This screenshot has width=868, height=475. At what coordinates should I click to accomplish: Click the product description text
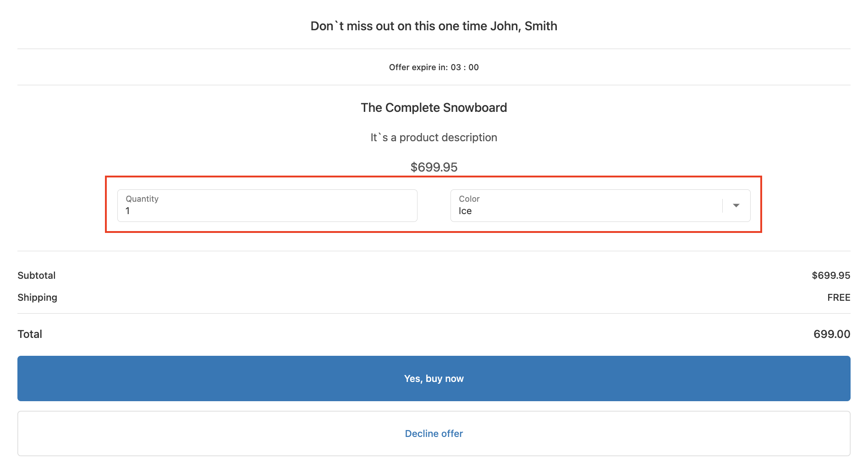coord(434,138)
